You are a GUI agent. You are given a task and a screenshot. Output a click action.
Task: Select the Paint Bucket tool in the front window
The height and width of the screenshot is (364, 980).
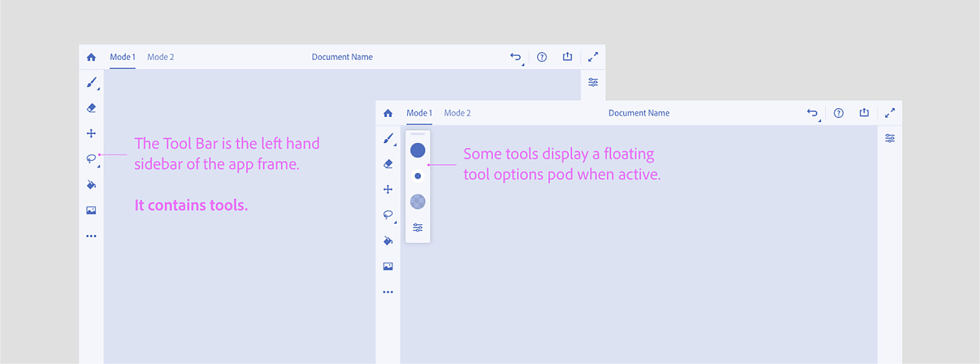tap(388, 241)
